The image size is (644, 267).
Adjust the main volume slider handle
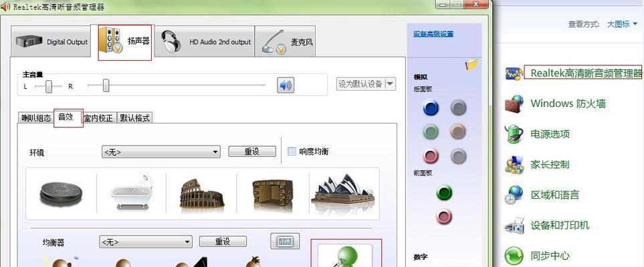pyautogui.click(x=106, y=85)
